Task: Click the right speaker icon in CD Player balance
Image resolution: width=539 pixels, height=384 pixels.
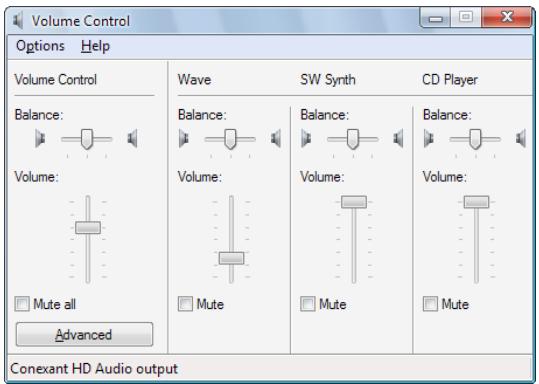Action: pos(521,139)
